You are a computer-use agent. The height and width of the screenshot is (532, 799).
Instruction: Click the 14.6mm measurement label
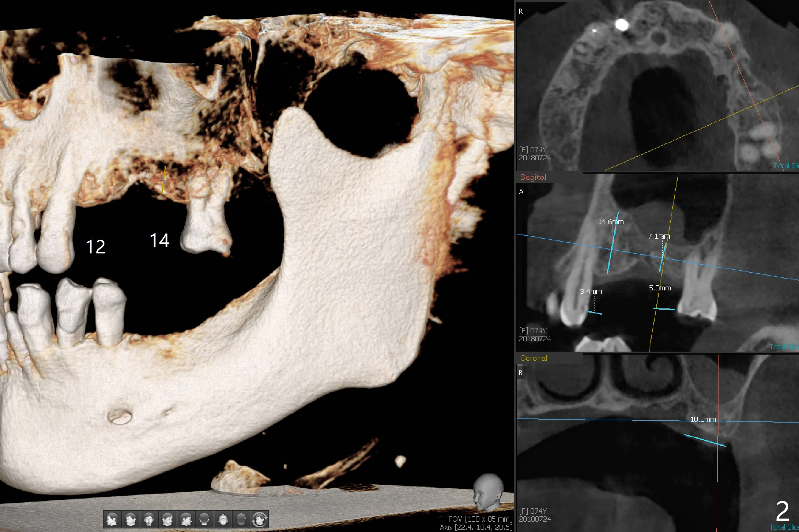610,222
